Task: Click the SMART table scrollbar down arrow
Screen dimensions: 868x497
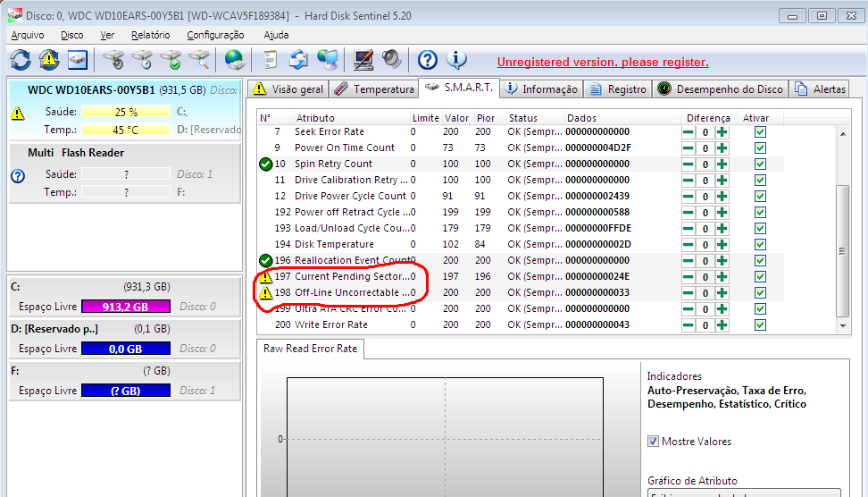Action: pyautogui.click(x=842, y=325)
